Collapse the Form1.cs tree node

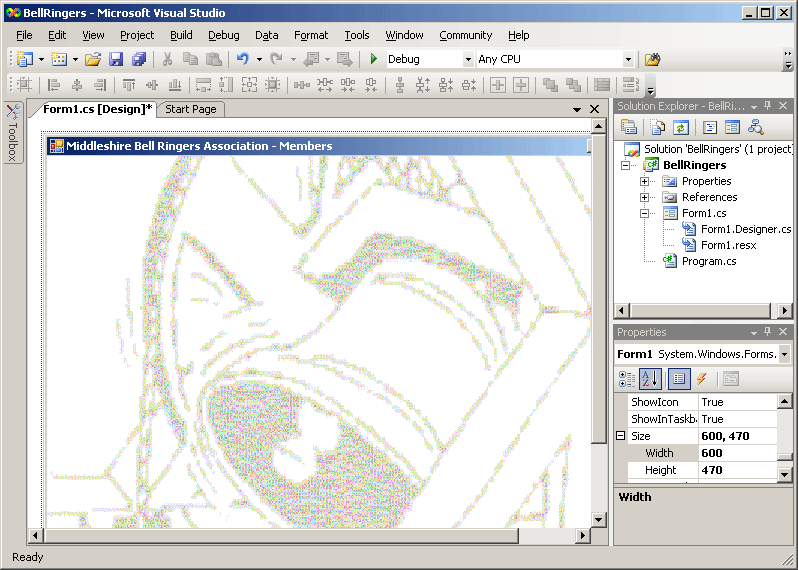point(645,213)
